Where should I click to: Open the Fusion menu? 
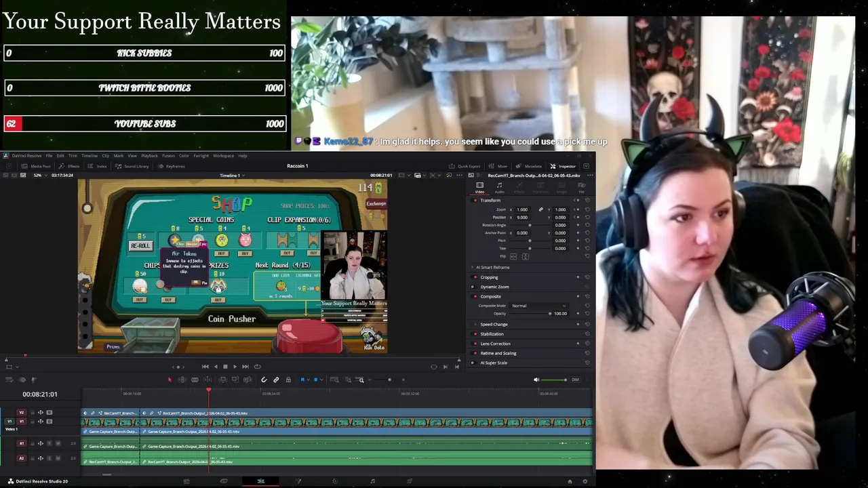(x=168, y=156)
